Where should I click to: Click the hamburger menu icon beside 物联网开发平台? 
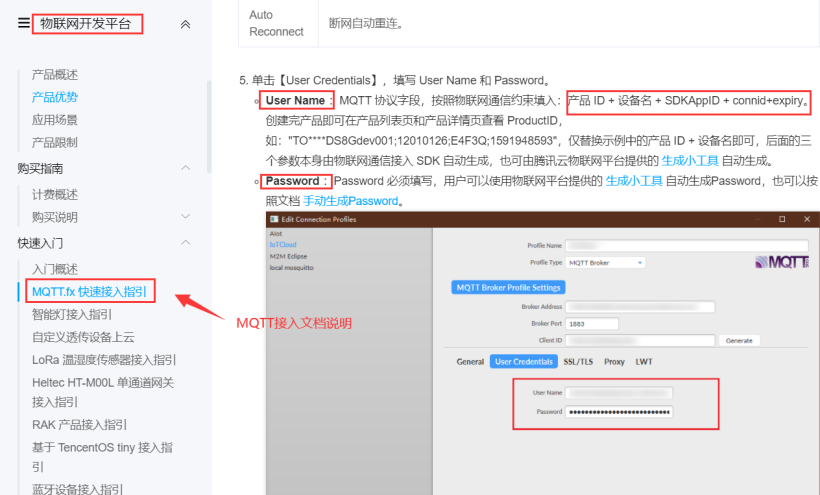[23, 24]
